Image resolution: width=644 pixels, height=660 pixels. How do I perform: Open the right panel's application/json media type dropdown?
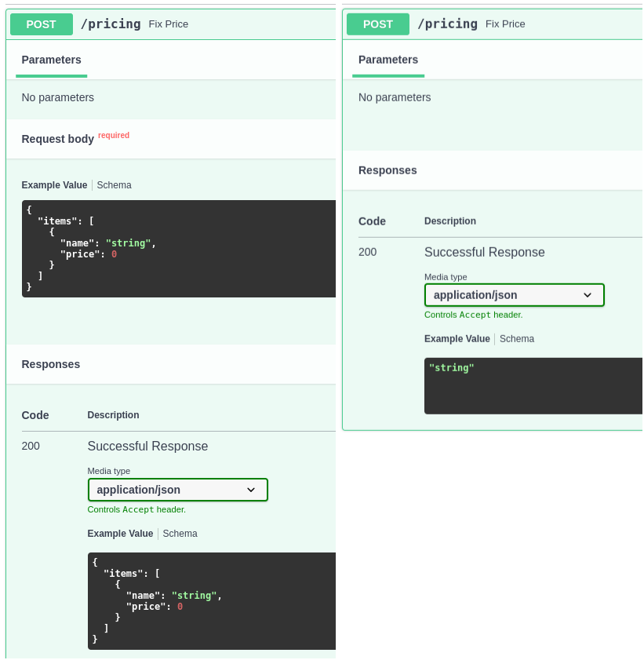[x=514, y=295]
